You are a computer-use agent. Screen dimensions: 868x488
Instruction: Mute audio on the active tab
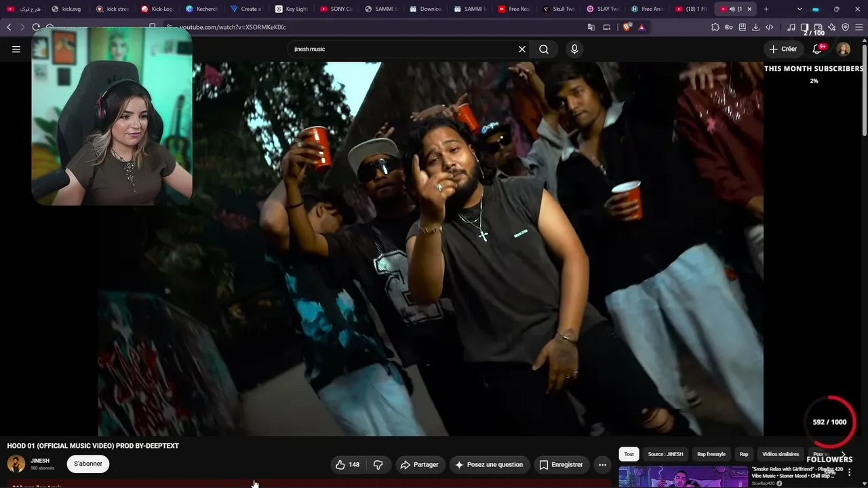coord(732,9)
